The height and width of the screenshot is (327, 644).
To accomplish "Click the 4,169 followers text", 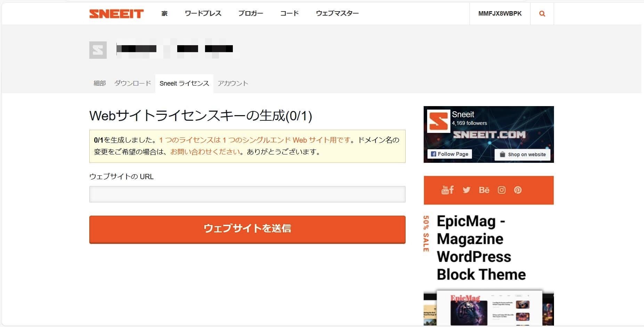I will point(469,123).
